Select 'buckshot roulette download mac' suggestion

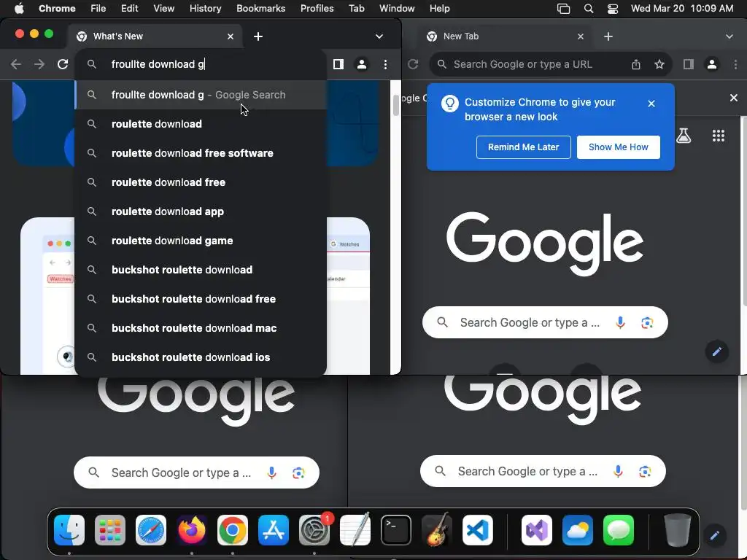click(201, 328)
